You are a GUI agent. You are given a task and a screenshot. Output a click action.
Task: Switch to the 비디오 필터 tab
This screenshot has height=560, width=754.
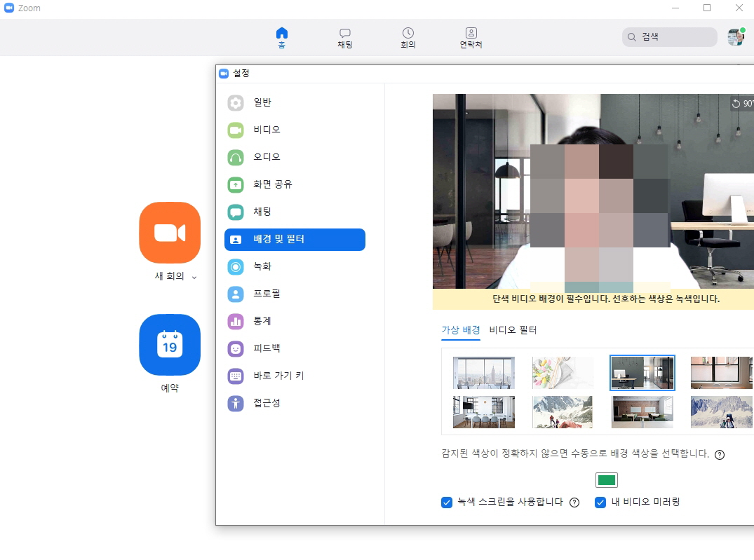[513, 329]
